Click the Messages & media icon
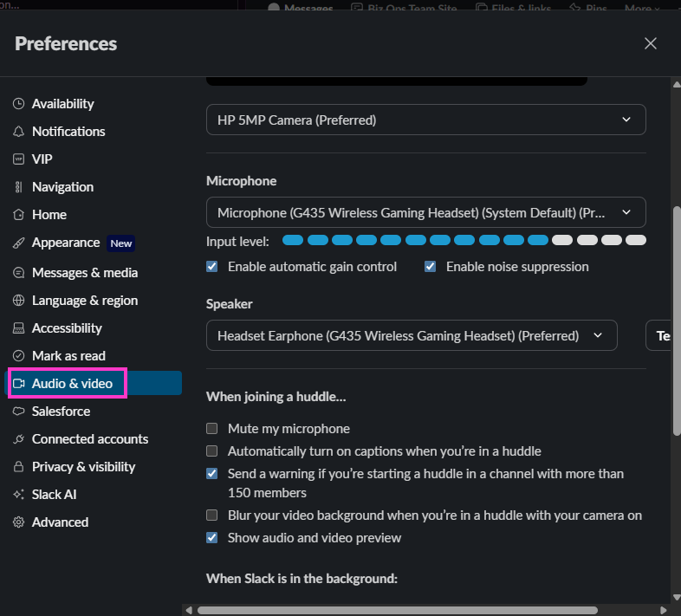 click(x=19, y=273)
